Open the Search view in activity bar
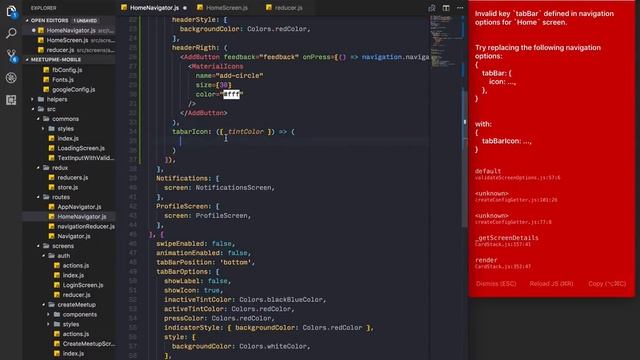The height and width of the screenshot is (360, 640). 11,33
